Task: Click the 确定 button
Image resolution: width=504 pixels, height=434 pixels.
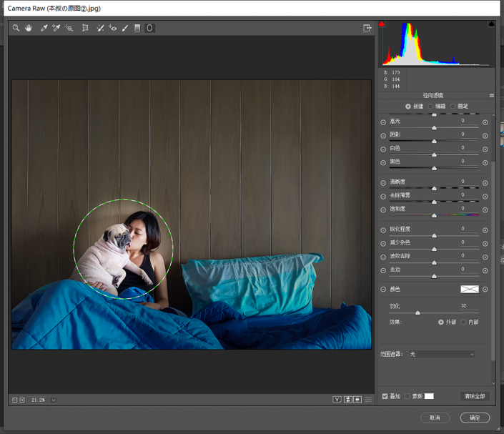Action: [x=475, y=418]
